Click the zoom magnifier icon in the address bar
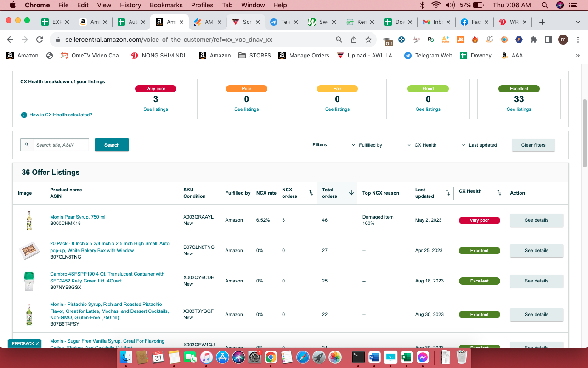The height and width of the screenshot is (368, 588). pos(339,40)
